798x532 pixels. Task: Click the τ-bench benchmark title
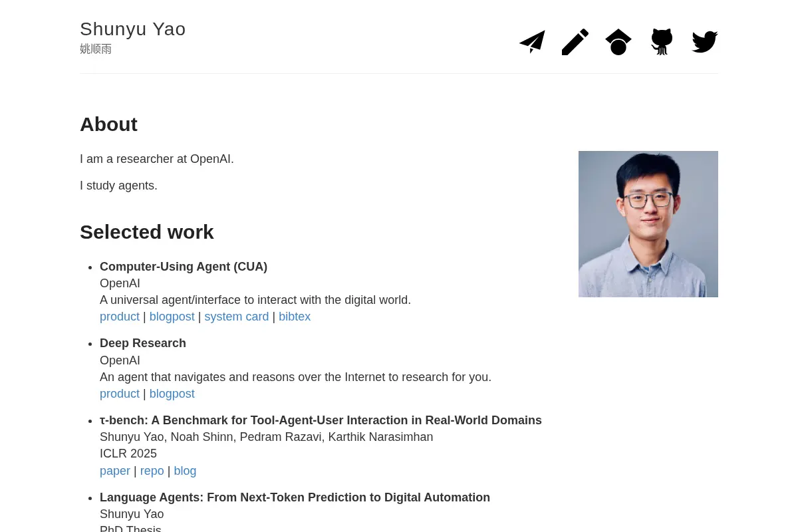click(321, 420)
